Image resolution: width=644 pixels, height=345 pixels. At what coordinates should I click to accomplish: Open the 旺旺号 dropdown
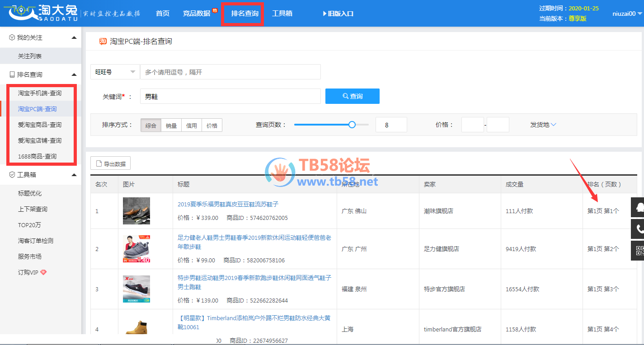pos(115,72)
